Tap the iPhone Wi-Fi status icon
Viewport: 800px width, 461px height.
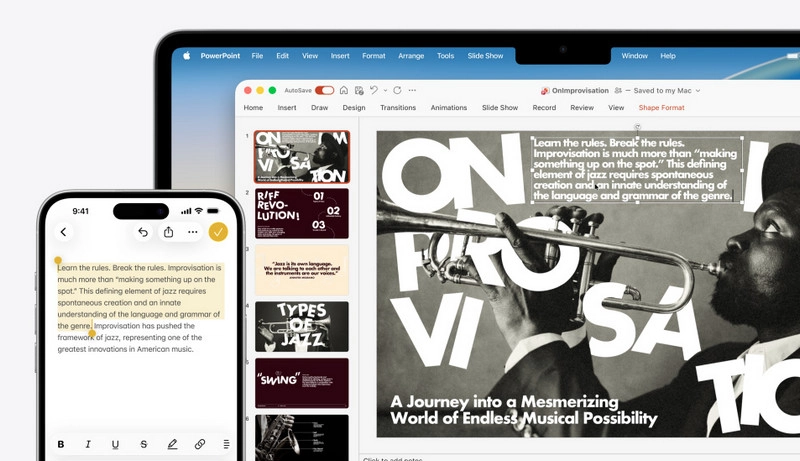tap(198, 211)
